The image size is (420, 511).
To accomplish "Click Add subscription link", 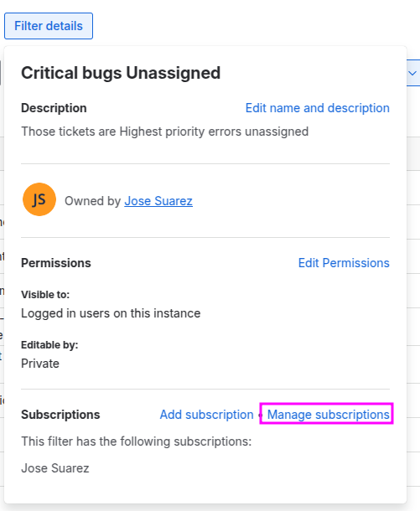I will pyautogui.click(x=207, y=415).
